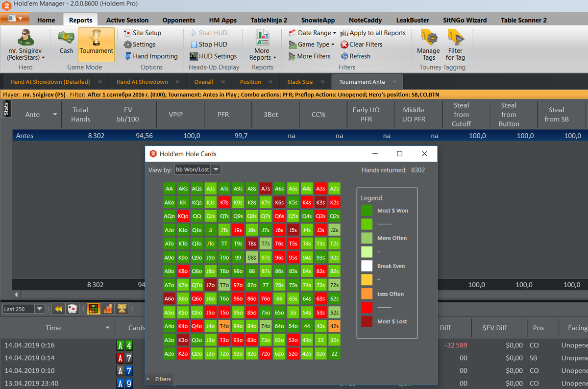This screenshot has height=389, width=588.
Task: Select the hand from 14.04.2019 0:16
Action: click(x=294, y=345)
